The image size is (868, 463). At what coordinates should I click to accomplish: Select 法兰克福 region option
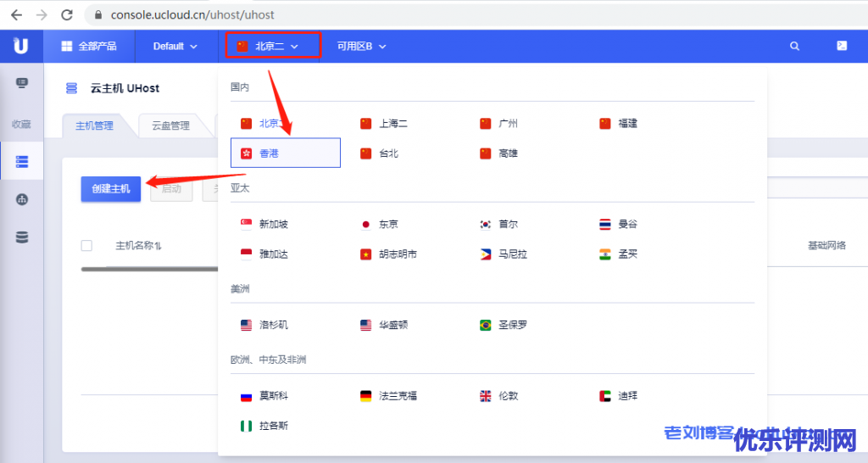[x=397, y=395]
